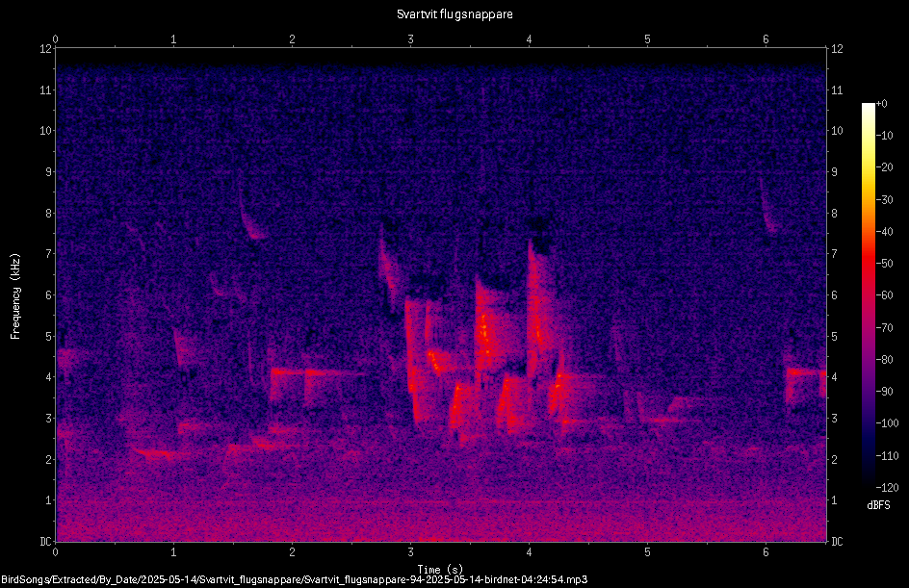This screenshot has height=588, width=909.
Task: Click the 12 kHz label on left axis
Action: 45,49
